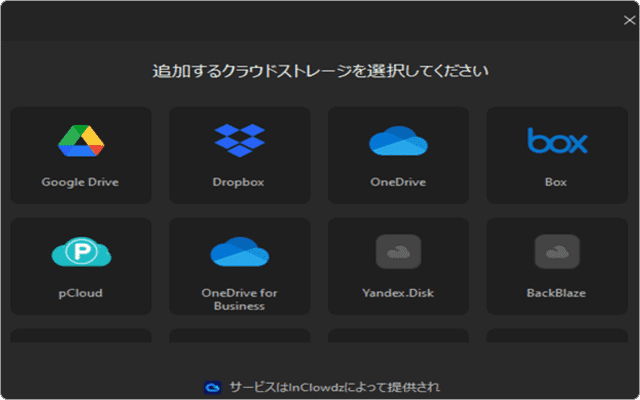
Task: Click the Box label text
Action: point(556,182)
